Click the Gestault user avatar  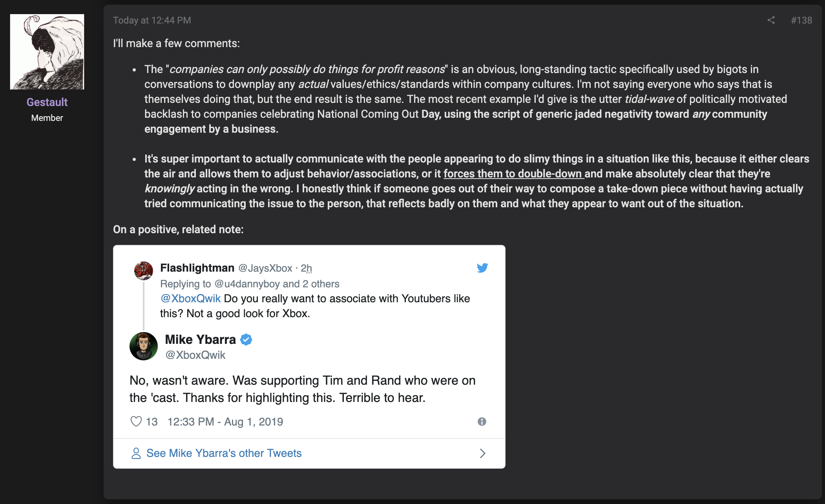pyautogui.click(x=47, y=52)
